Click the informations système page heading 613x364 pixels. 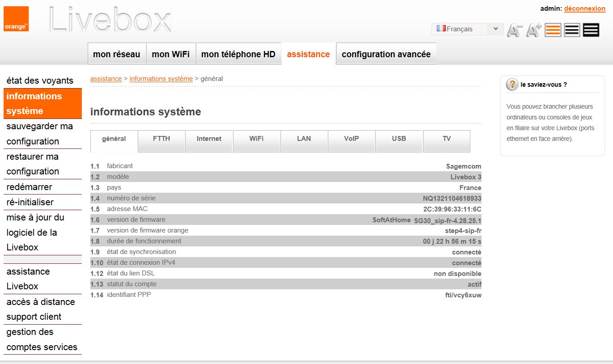(x=146, y=112)
